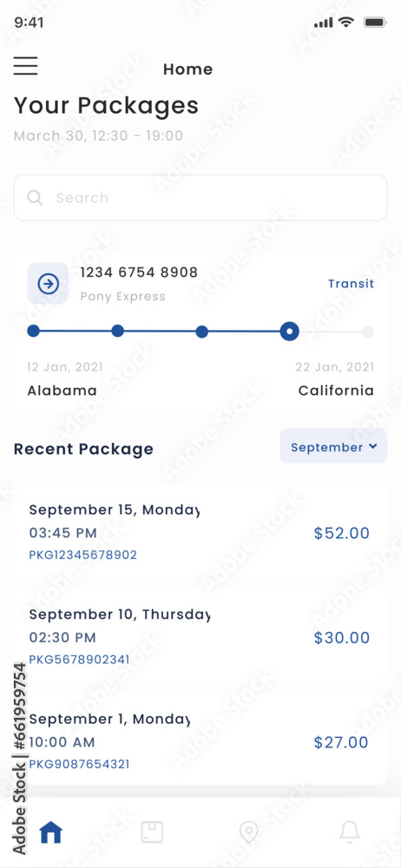Screen dimensions: 401x868
Task: Tap the battery icon in status bar
Action: 375,23
